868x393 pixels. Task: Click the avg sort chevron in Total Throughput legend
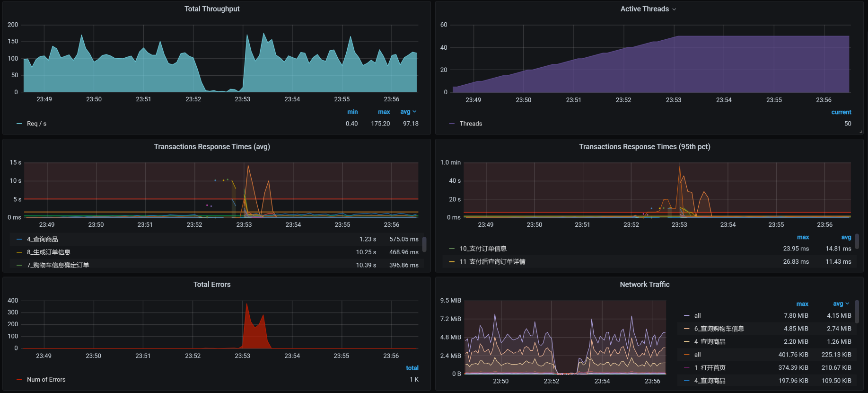pos(415,112)
